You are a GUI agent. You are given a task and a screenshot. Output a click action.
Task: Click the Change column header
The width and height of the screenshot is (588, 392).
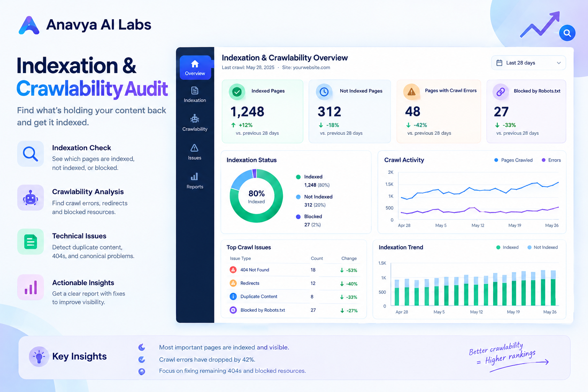(x=349, y=258)
